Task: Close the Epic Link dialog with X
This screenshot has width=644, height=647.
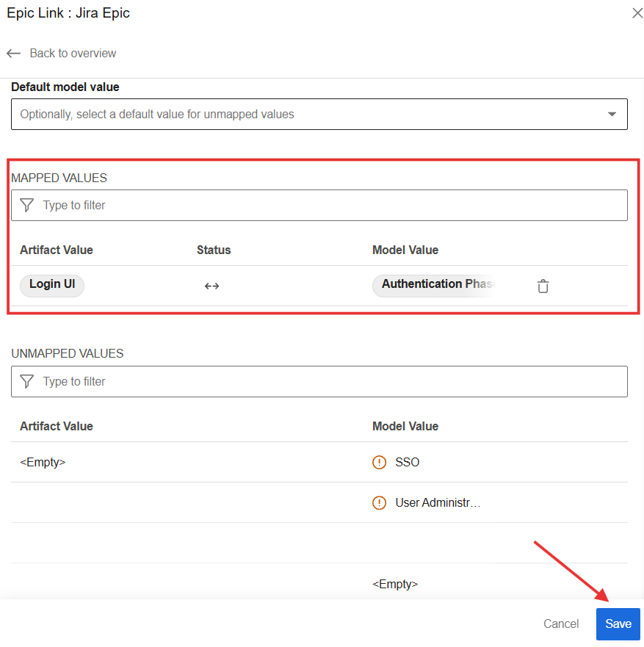Action: 637,13
